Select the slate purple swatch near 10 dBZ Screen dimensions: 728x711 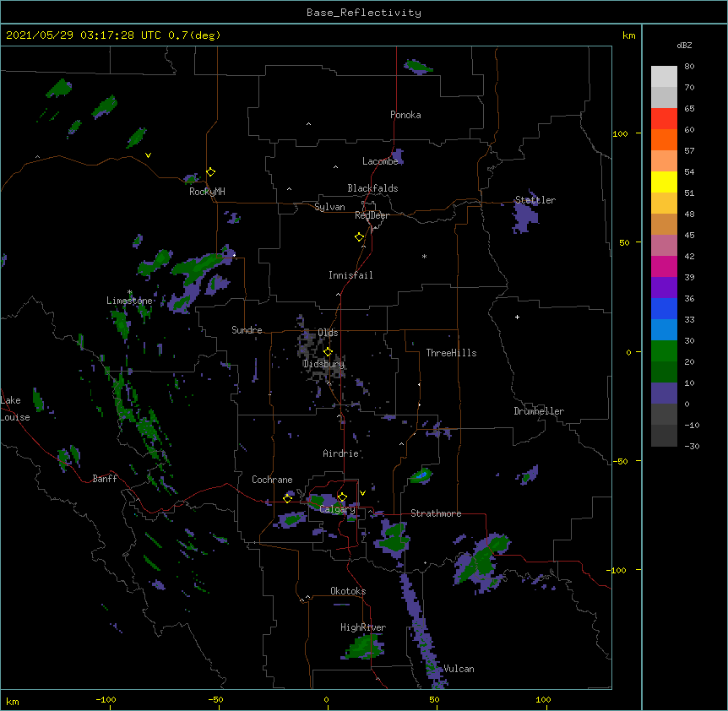click(664, 393)
